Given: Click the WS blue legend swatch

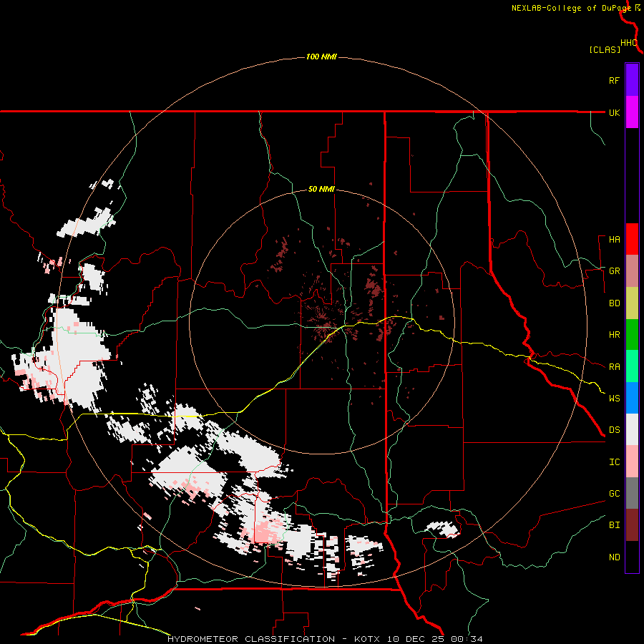Looking at the screenshot, I should point(632,398).
